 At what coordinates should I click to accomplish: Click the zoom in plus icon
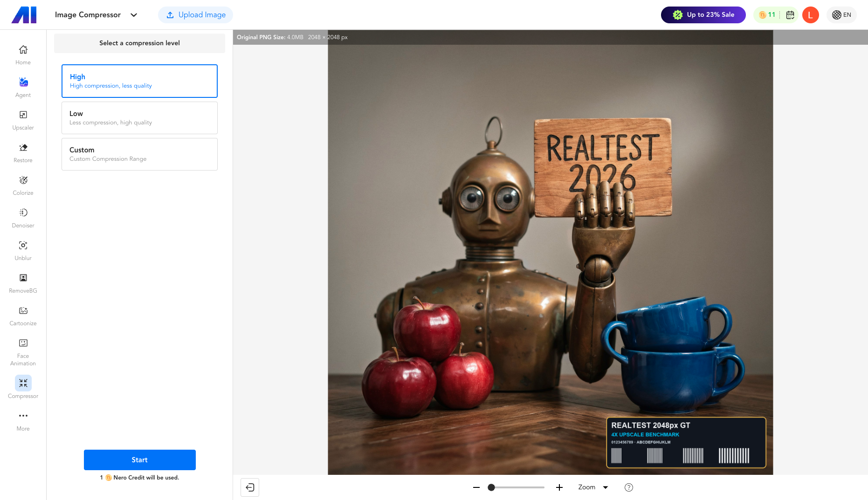(x=559, y=487)
